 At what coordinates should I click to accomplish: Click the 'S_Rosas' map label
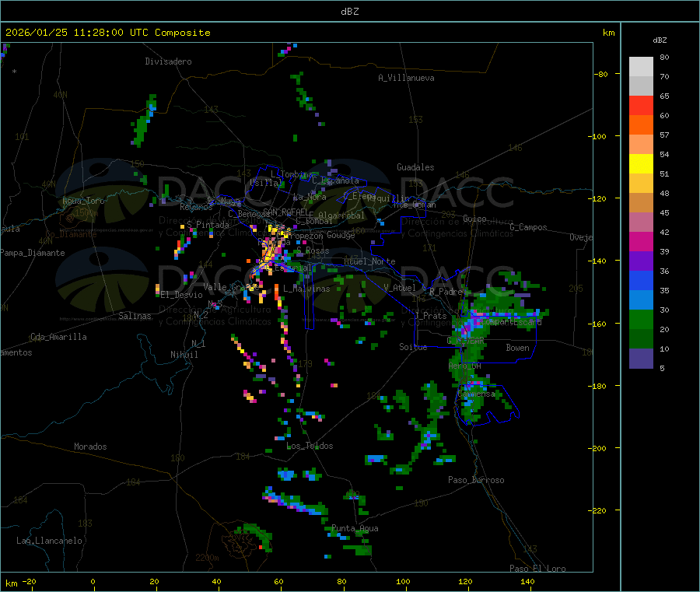point(313,251)
